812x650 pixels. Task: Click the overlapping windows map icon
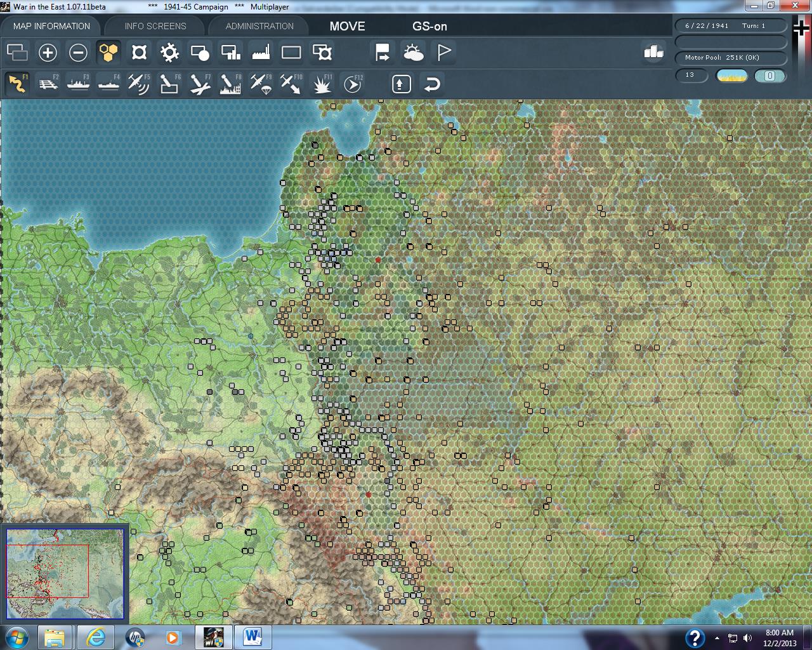tap(17, 52)
